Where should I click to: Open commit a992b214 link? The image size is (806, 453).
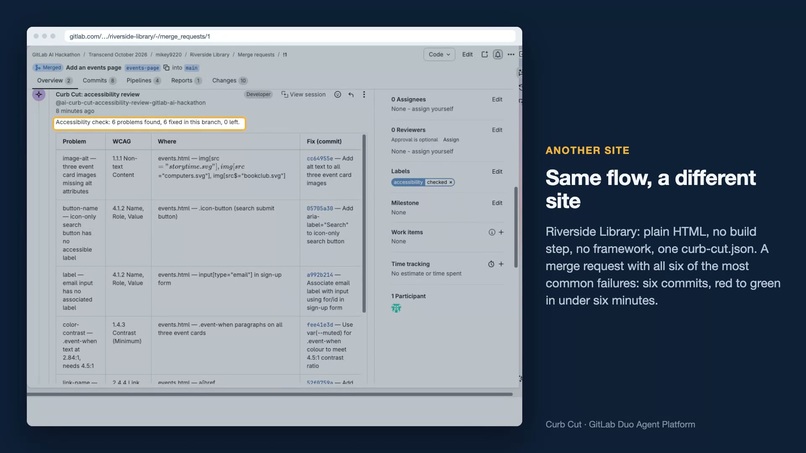320,275
